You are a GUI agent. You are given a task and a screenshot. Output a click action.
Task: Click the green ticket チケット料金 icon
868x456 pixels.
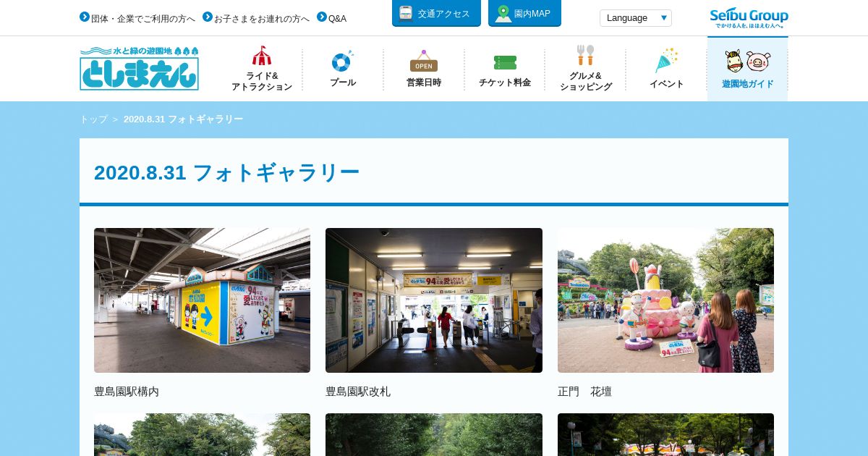click(505, 62)
